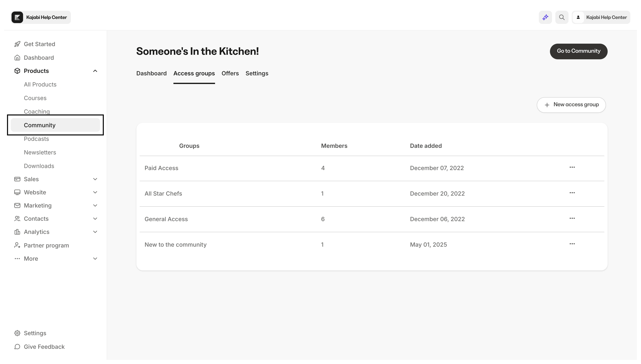Open options for New to the community
The image size is (641, 364).
(572, 244)
